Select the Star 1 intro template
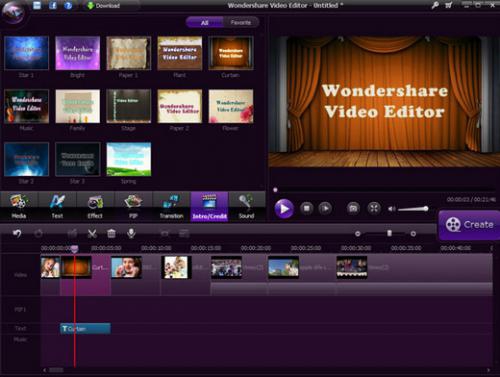Viewport: 500px width, 377px height. coord(26,53)
